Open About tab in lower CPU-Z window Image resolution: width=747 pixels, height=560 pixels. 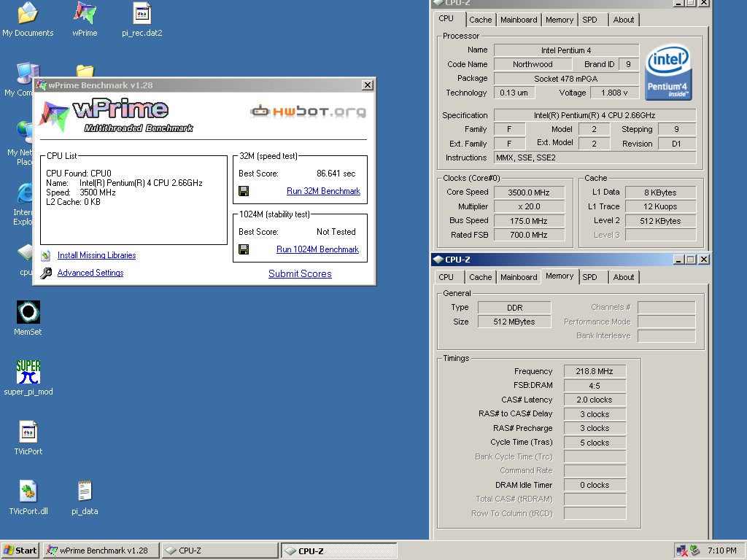tap(624, 277)
